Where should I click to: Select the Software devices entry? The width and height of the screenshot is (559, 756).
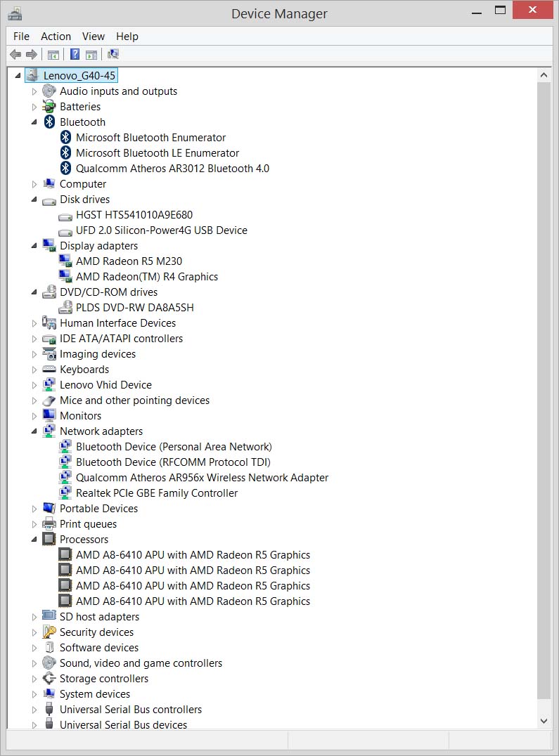(99, 648)
